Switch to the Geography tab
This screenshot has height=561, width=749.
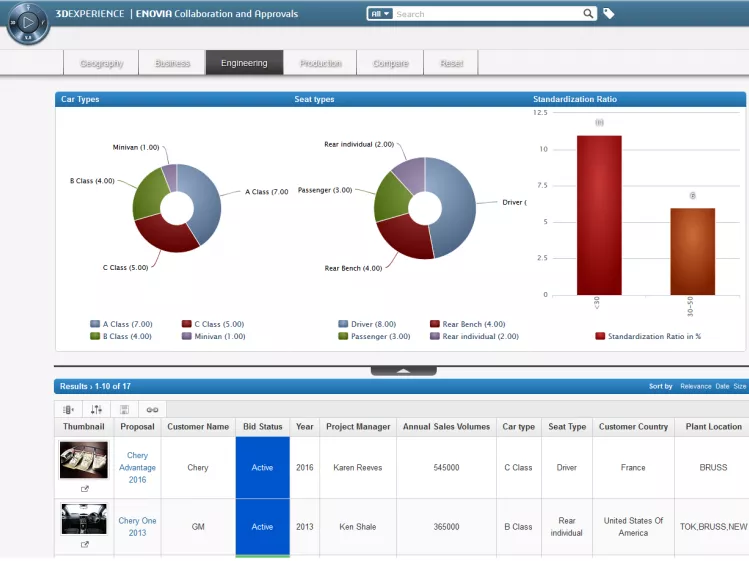click(101, 63)
